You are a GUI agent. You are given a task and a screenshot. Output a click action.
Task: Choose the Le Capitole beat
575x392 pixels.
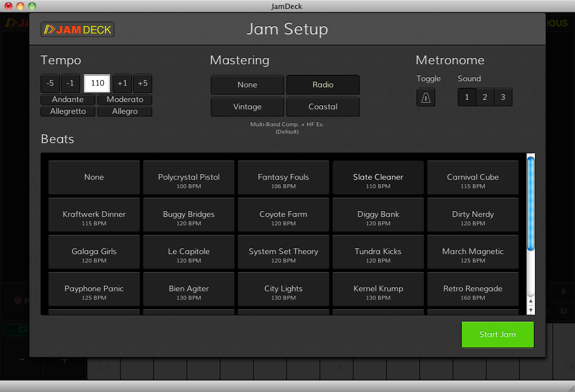tap(189, 252)
